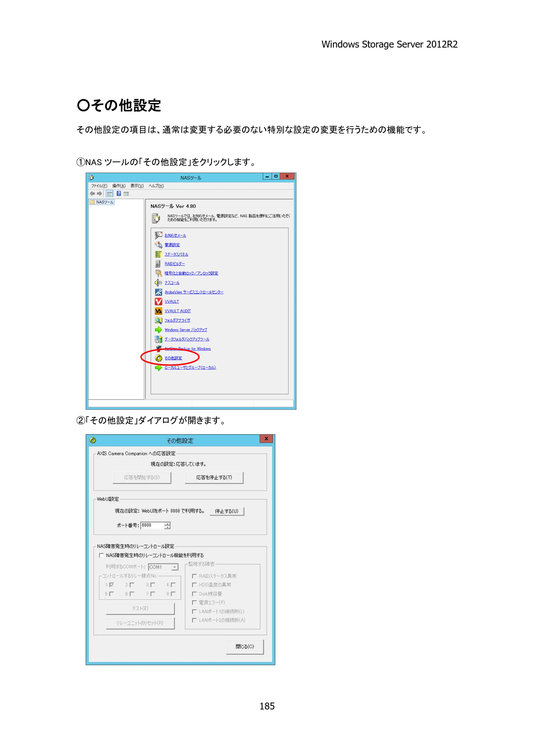Viewport: 534px width, 756px height.
Task: Click 閉じる(C) button
Action: point(245,646)
